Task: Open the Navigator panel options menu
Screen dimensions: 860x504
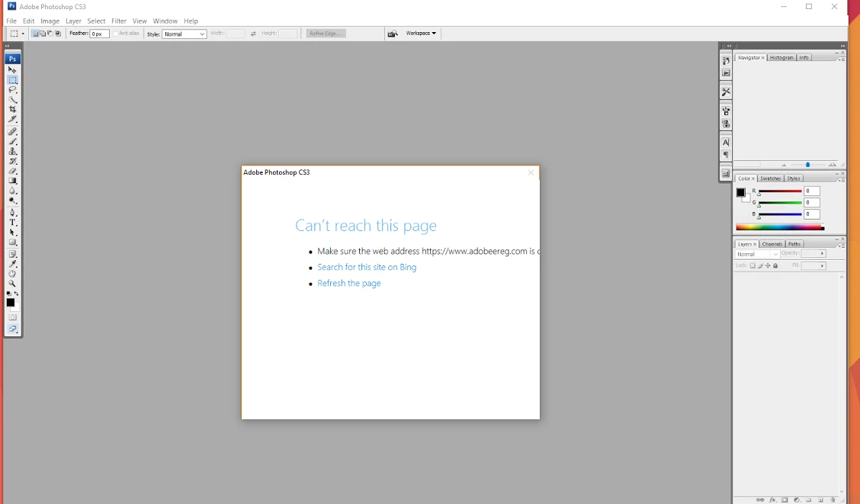Action: (x=842, y=59)
